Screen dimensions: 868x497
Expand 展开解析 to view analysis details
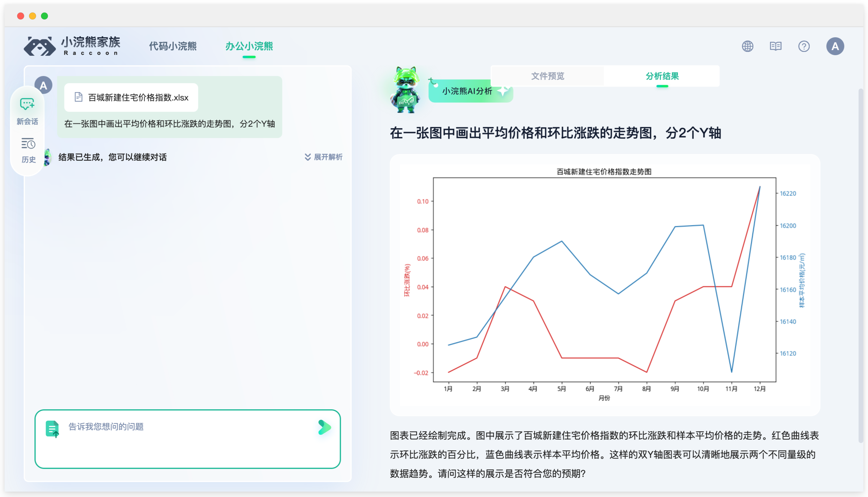pyautogui.click(x=324, y=157)
